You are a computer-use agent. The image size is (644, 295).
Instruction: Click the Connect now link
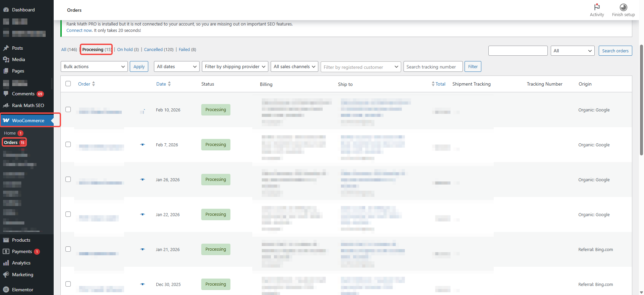(79, 30)
